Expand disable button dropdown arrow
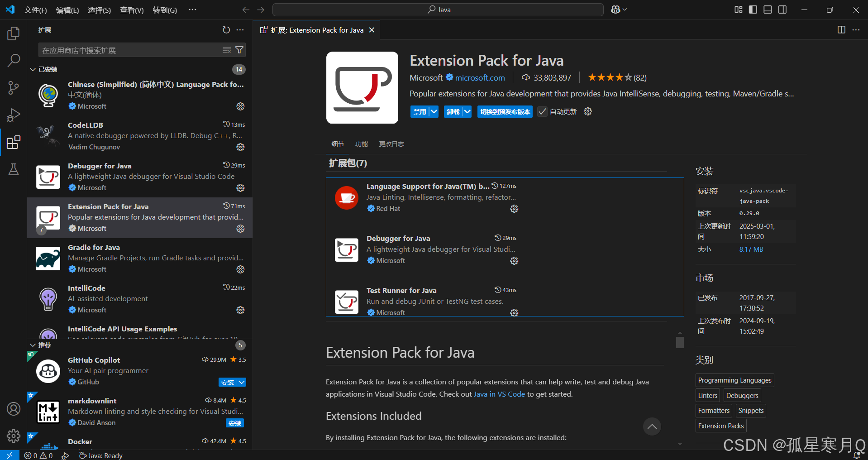868x460 pixels. pyautogui.click(x=434, y=112)
